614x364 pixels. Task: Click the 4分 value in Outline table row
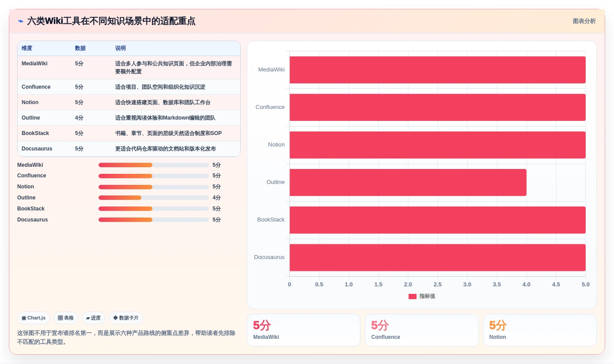[x=79, y=118]
